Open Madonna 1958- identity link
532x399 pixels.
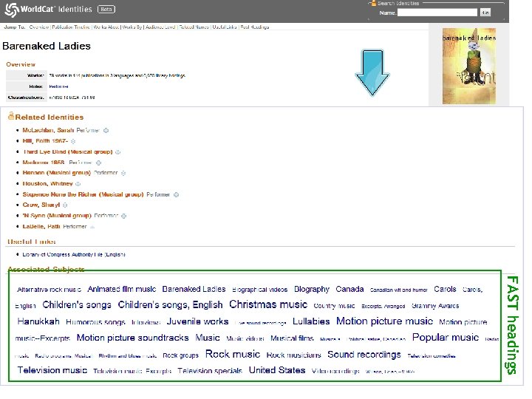point(44,163)
